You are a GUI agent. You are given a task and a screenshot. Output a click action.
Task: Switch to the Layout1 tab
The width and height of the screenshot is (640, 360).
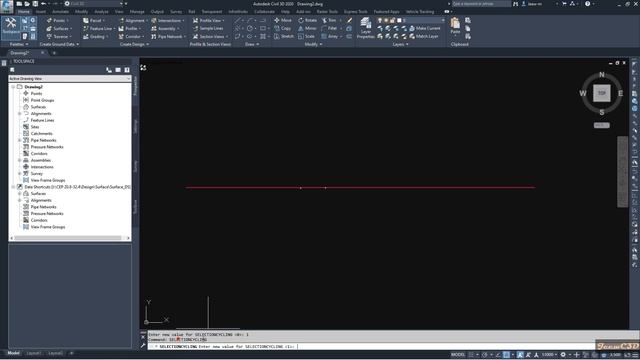34,353
